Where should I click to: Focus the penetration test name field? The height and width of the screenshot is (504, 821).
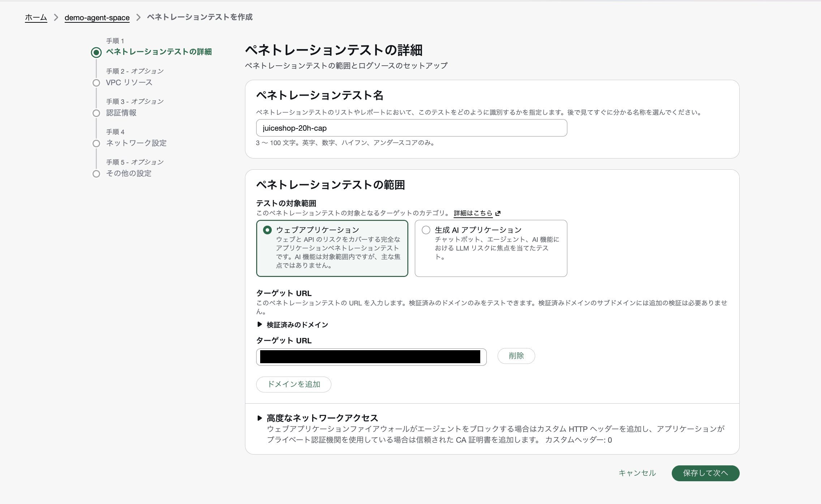coord(412,128)
